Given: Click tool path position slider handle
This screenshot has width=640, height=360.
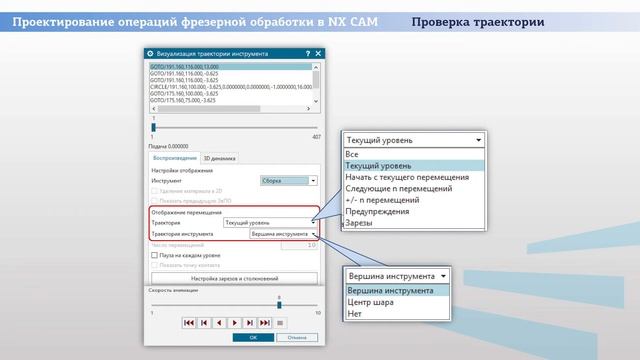Looking at the screenshot, I should (x=153, y=127).
